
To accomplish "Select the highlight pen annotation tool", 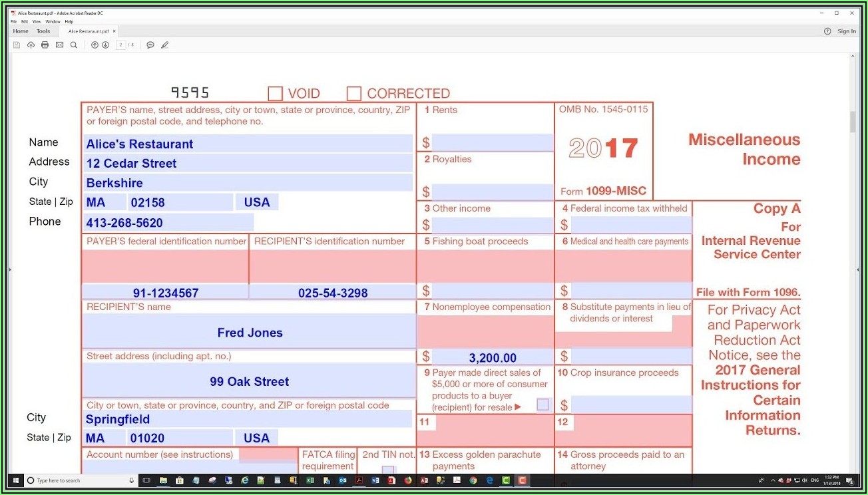I will (x=165, y=45).
